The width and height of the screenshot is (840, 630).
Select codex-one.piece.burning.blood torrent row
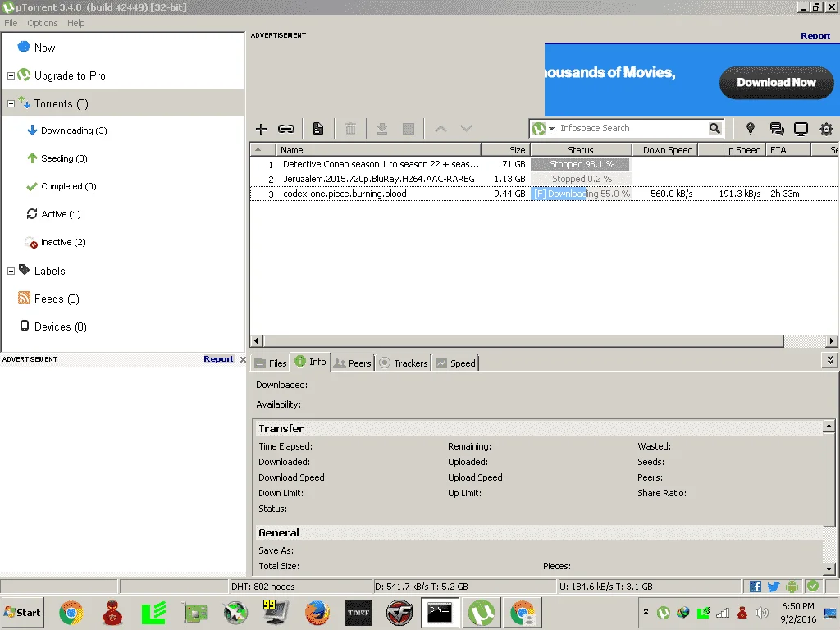tap(544, 194)
